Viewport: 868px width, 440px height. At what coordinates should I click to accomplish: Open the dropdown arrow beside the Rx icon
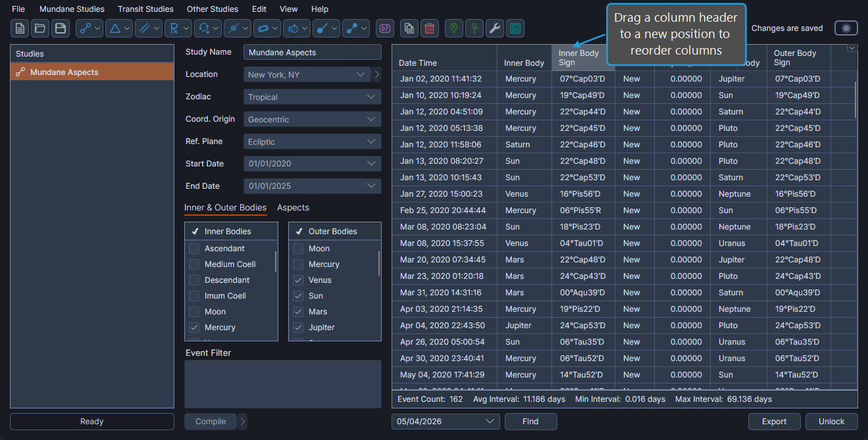(187, 28)
